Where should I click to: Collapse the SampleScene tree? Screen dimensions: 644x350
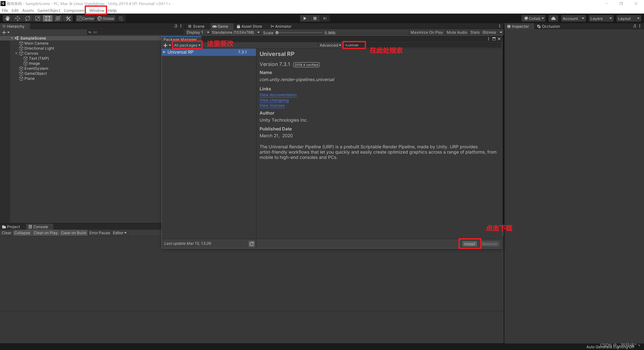coord(12,38)
